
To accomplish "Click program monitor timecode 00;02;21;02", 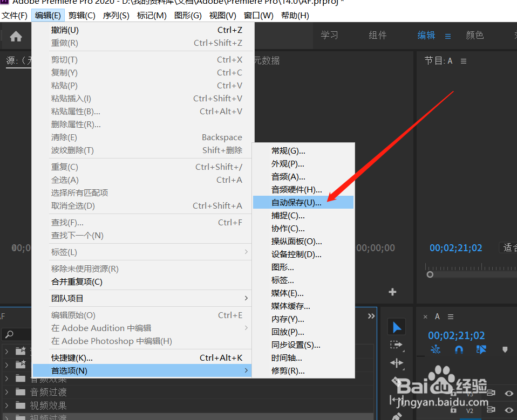I will [x=455, y=247].
